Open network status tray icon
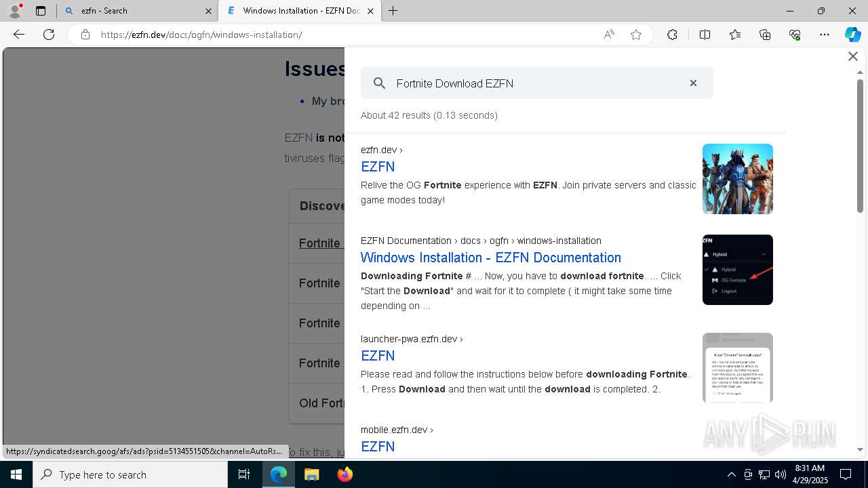 pyautogui.click(x=764, y=474)
